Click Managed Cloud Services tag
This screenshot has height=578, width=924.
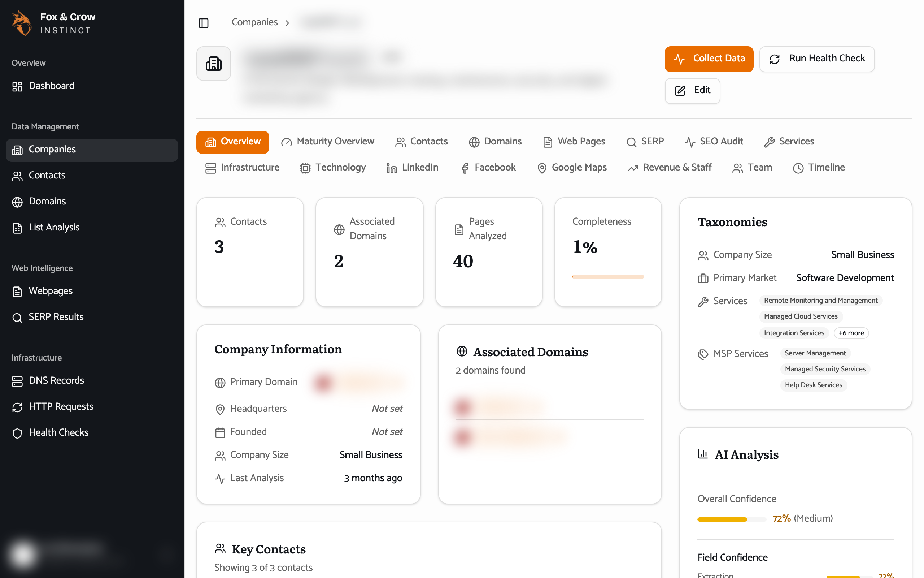[801, 316]
